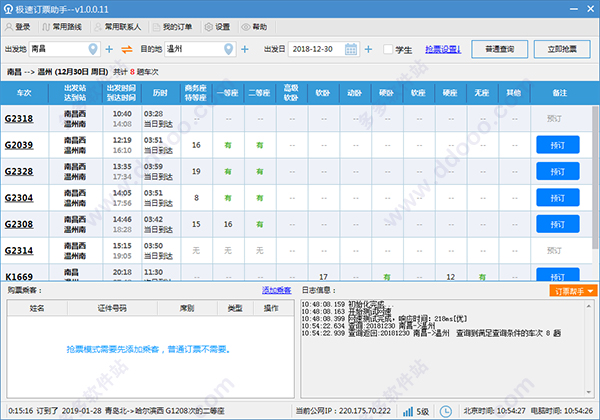Click the 车次 column header

pos(24,93)
